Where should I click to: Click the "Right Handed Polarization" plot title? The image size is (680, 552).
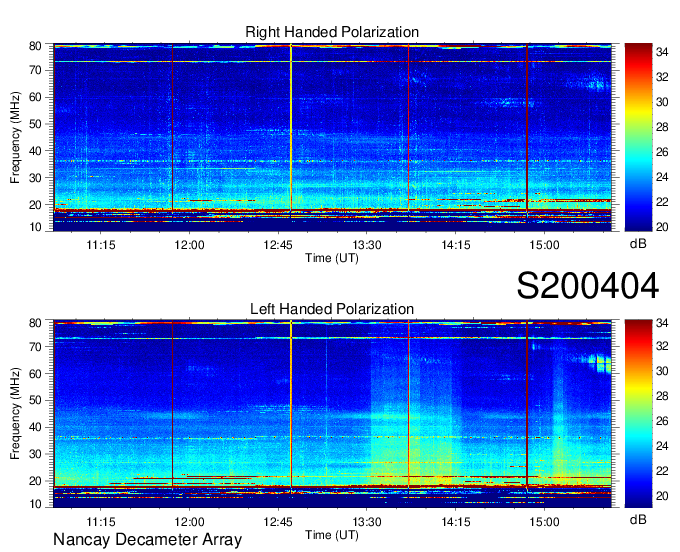pos(332,32)
